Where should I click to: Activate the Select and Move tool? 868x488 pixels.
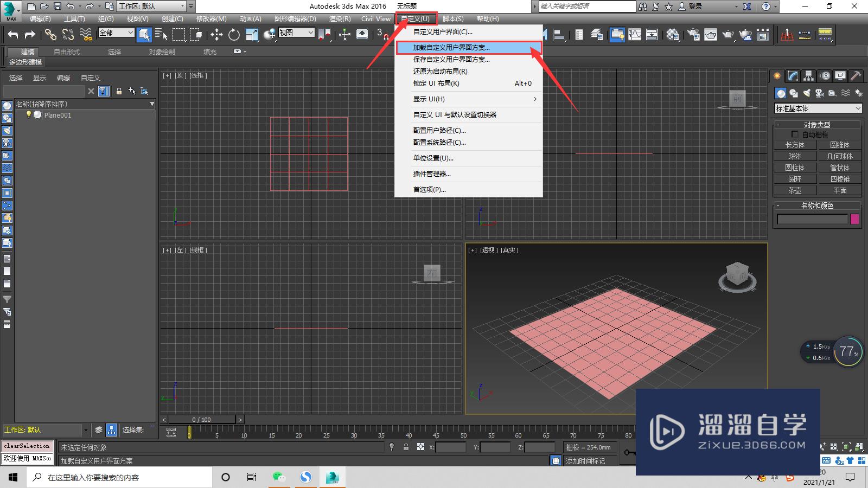[216, 35]
